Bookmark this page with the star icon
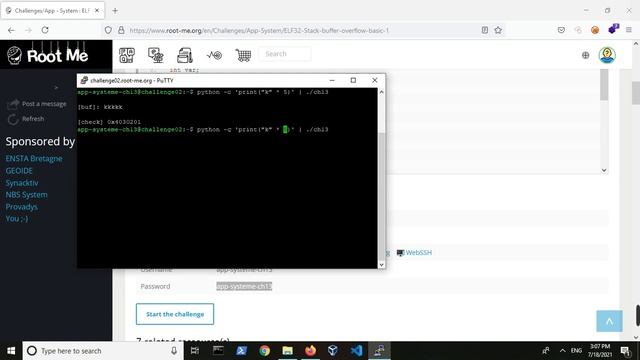 [498, 30]
